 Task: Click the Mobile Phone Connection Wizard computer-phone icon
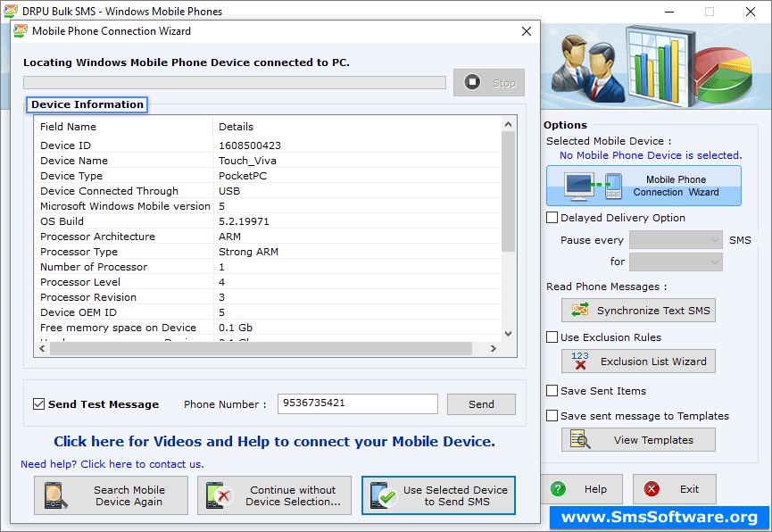(x=594, y=187)
